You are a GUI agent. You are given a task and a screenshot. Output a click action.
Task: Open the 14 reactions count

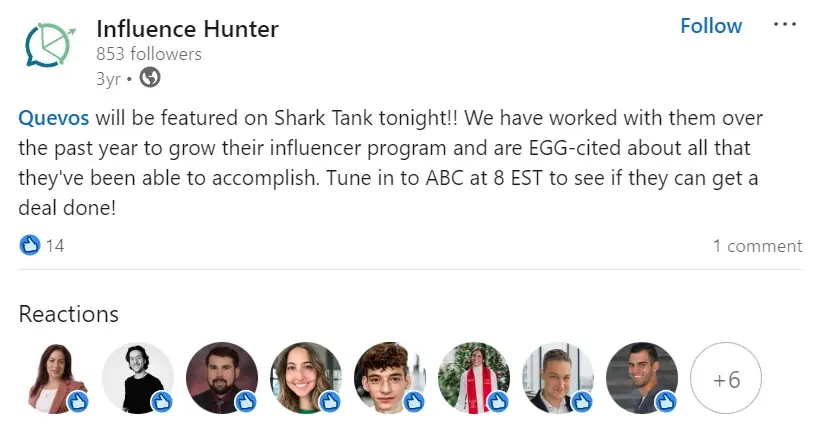tap(55, 246)
